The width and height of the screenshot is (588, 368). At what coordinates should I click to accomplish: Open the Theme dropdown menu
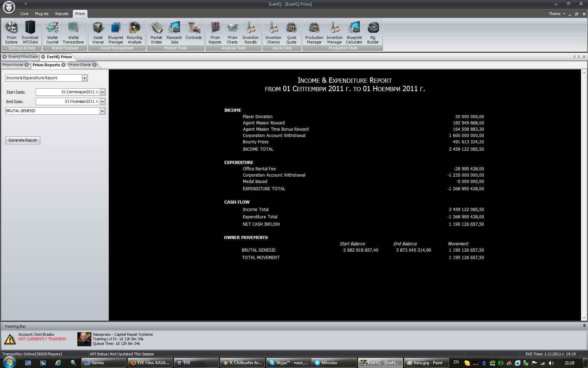[x=556, y=14]
